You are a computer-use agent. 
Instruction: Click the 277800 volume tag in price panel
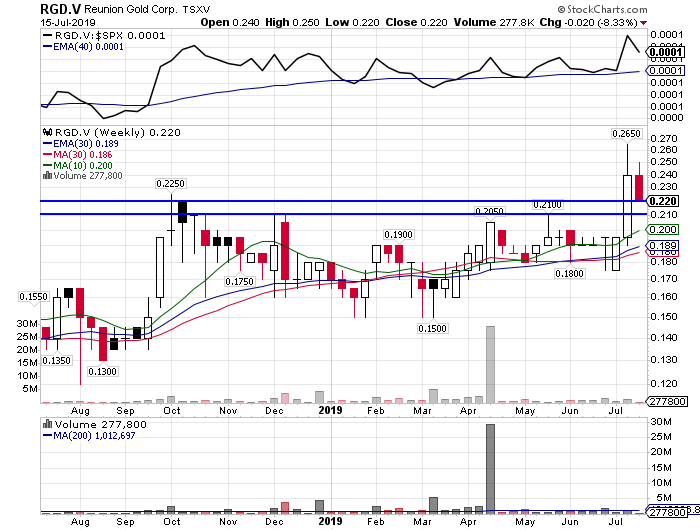(667, 401)
